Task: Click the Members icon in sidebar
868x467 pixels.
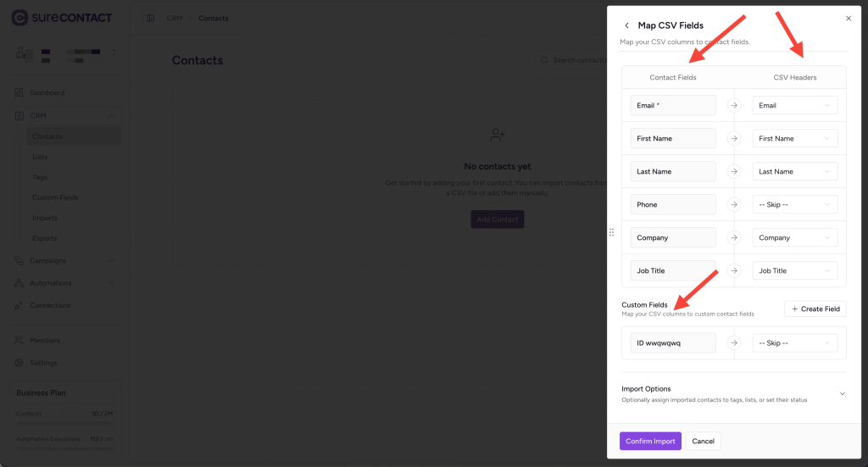Action: 19,341
